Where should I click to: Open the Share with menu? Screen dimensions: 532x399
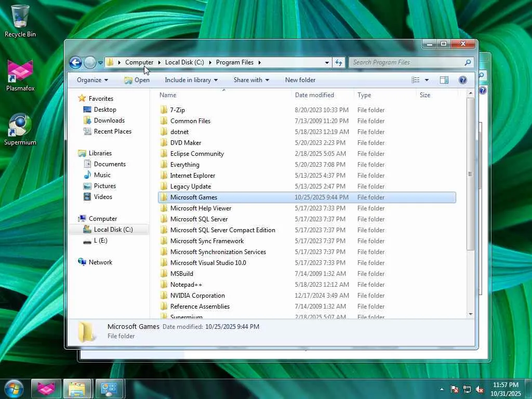[251, 80]
